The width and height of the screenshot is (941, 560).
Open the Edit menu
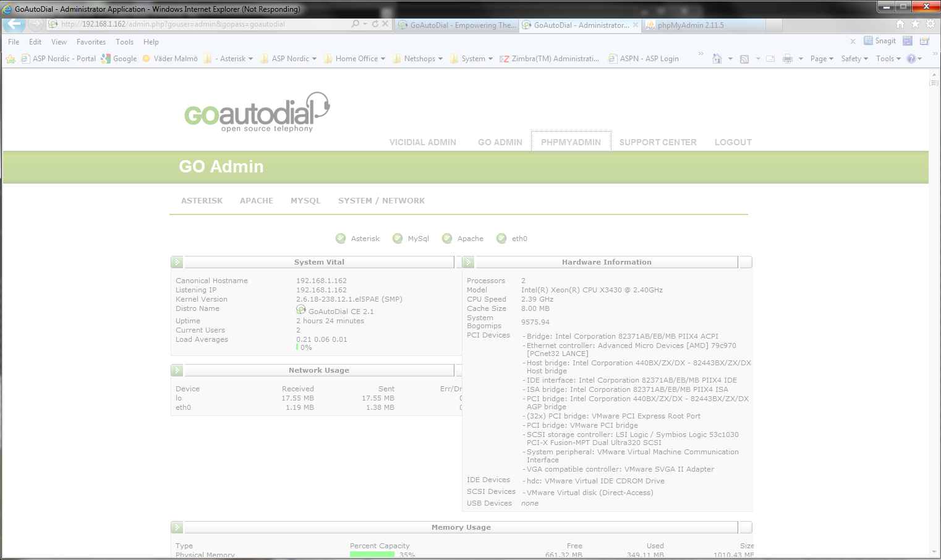point(35,42)
